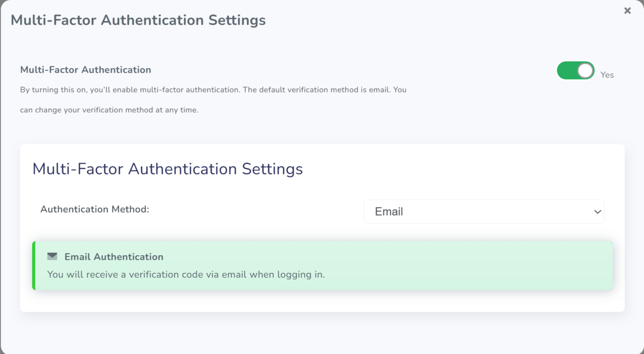This screenshot has height=354, width=644.
Task: Click the inner Multi-Factor Authentication Settings heading
Action: pyautogui.click(x=168, y=169)
